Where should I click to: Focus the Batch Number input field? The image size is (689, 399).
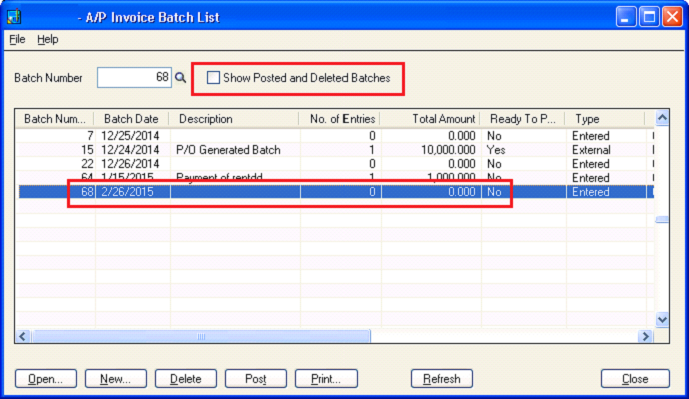pyautogui.click(x=134, y=78)
